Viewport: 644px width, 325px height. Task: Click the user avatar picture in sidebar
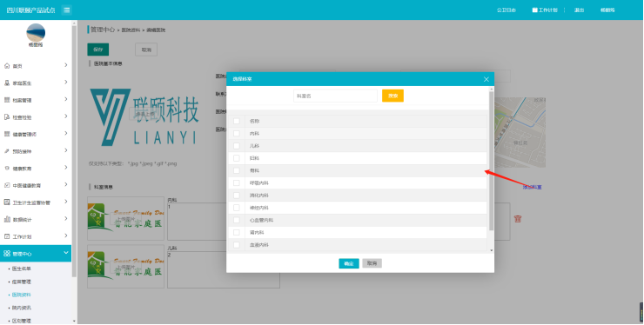pos(36,32)
